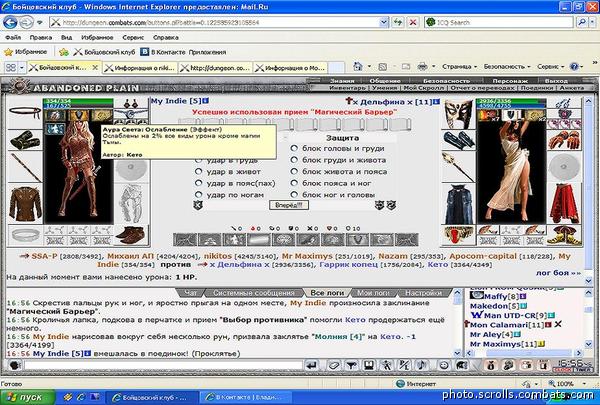The width and height of the screenshot is (600, 405).
Task: Click the eraser icon in chat toolbar
Action: point(334,365)
